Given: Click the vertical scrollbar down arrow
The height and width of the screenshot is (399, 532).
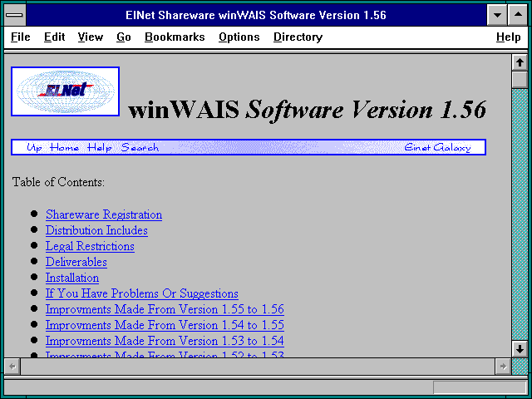Looking at the screenshot, I should point(520,349).
